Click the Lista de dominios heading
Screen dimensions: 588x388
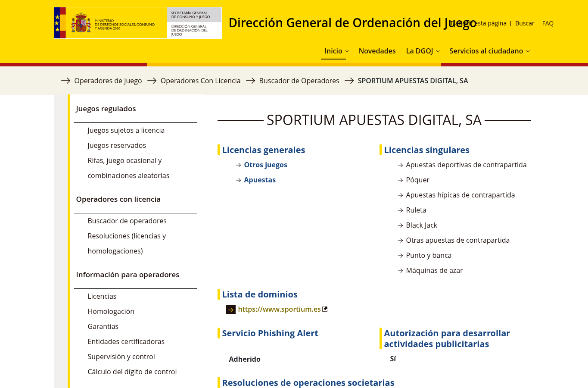coord(260,294)
